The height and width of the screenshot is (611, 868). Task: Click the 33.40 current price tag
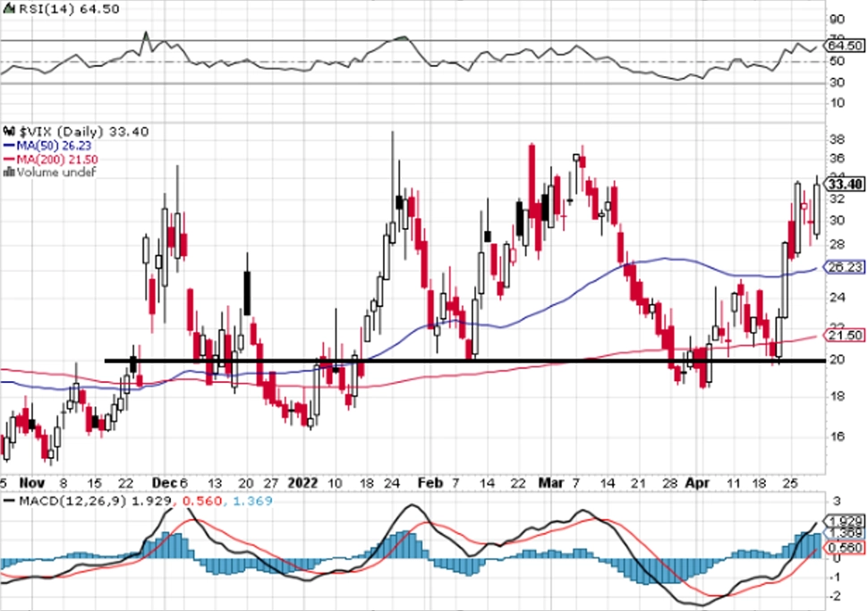(844, 183)
